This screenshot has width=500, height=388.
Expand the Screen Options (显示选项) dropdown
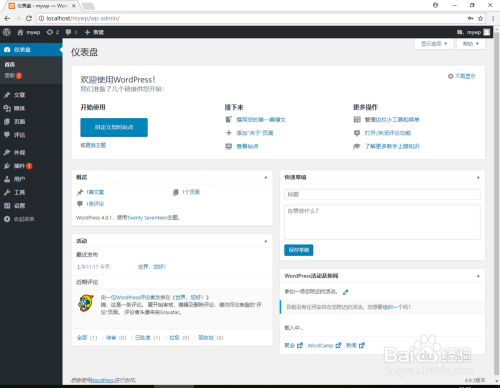[x=434, y=44]
